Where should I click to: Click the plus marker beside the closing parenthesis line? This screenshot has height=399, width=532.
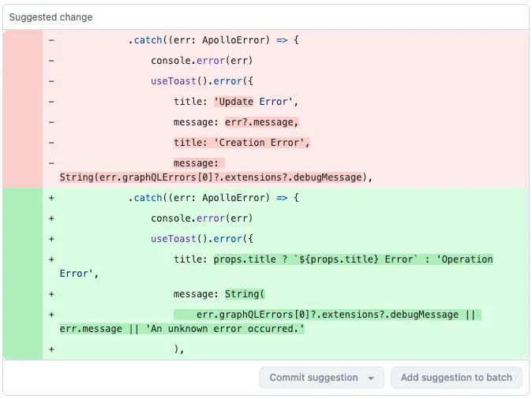tap(51, 349)
